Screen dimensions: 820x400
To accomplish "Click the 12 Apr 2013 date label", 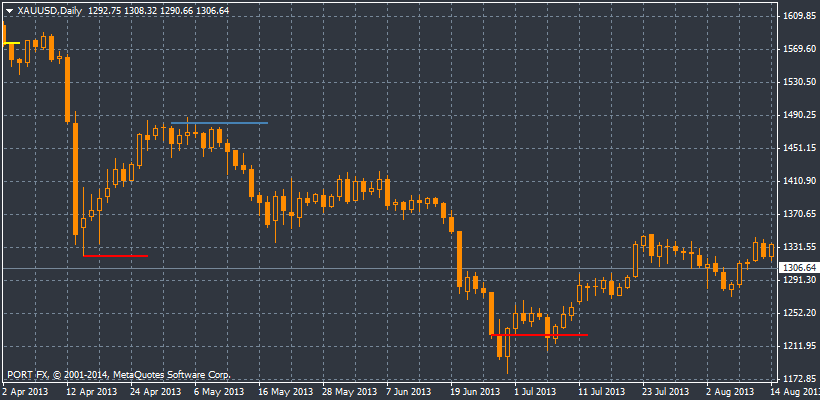I will pyautogui.click(x=92, y=392).
